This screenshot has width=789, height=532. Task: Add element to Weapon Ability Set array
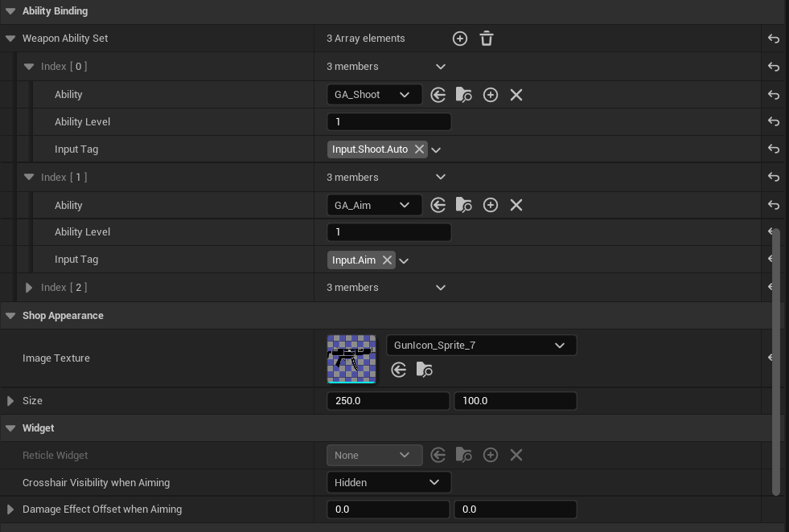click(460, 39)
